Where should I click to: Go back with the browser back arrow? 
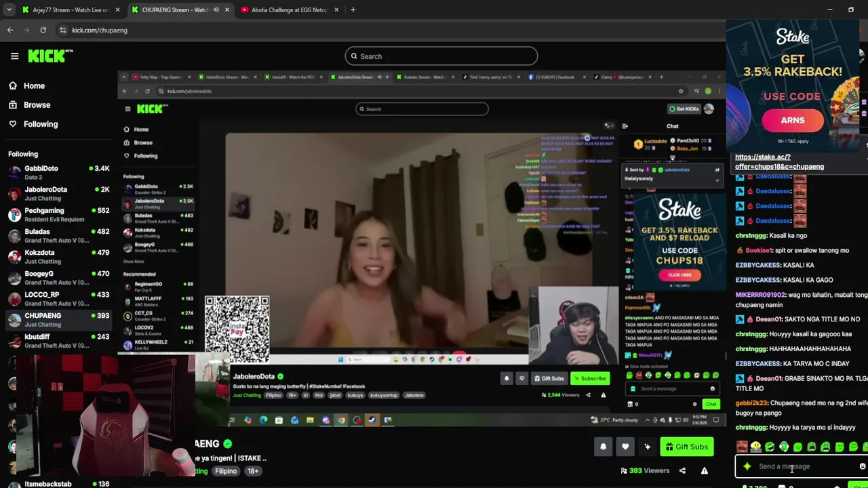pyautogui.click(x=10, y=30)
